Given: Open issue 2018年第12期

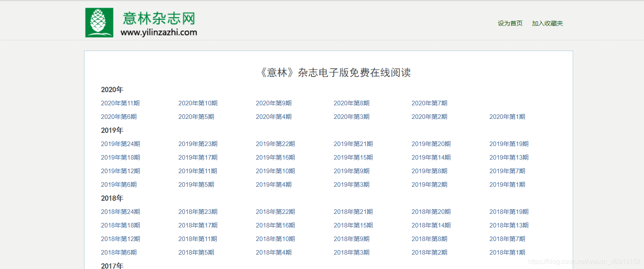Looking at the screenshot, I should [120, 239].
